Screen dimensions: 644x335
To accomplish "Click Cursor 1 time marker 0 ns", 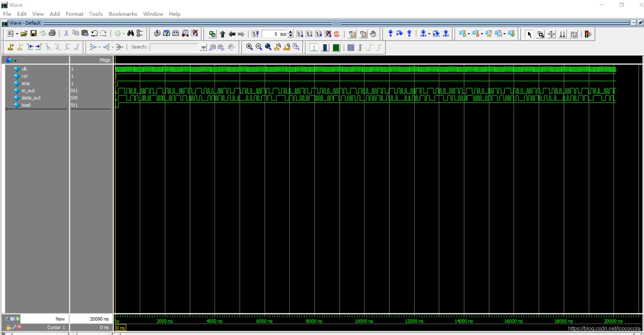I will point(121,328).
